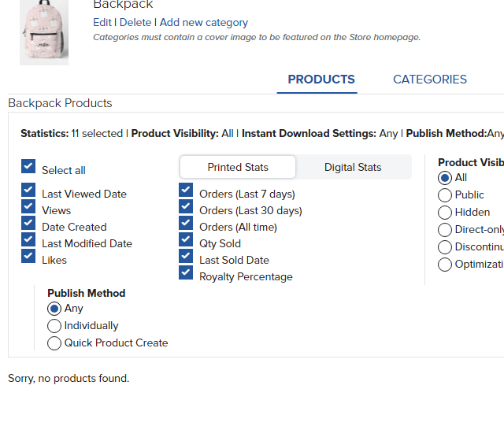Uncheck Royalty Percentage checkbox
This screenshot has height=437, width=504.
point(186,273)
